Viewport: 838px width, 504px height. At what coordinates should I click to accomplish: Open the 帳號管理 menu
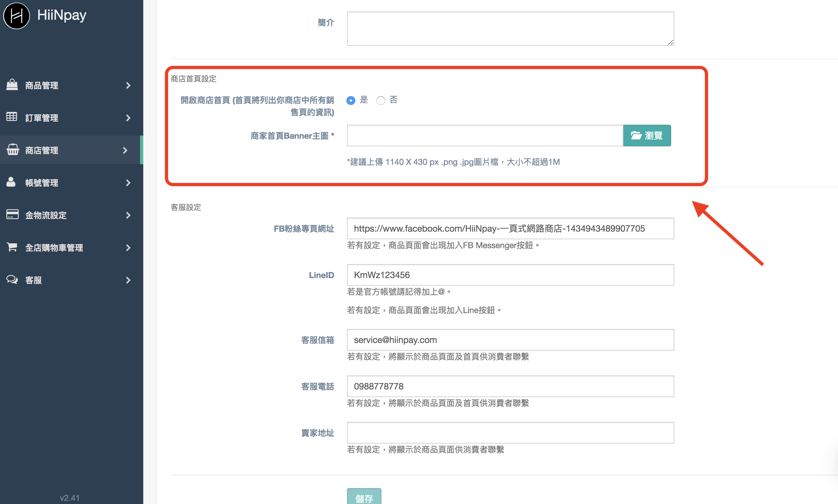tap(71, 183)
